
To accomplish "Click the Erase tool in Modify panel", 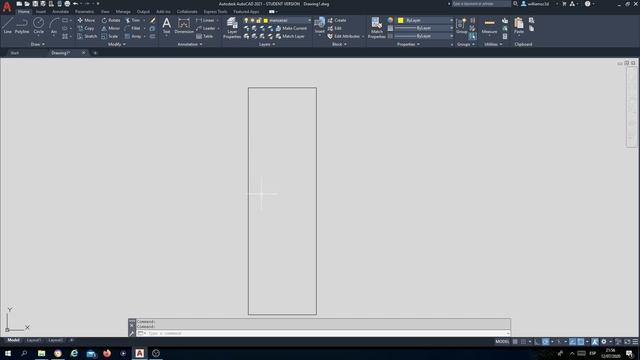I will click(x=153, y=20).
